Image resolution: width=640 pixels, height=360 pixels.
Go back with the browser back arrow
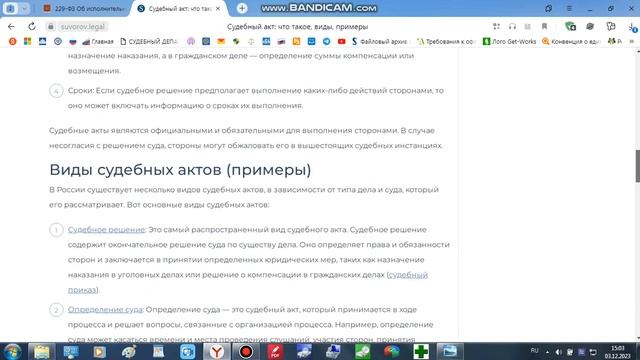click(x=11, y=27)
